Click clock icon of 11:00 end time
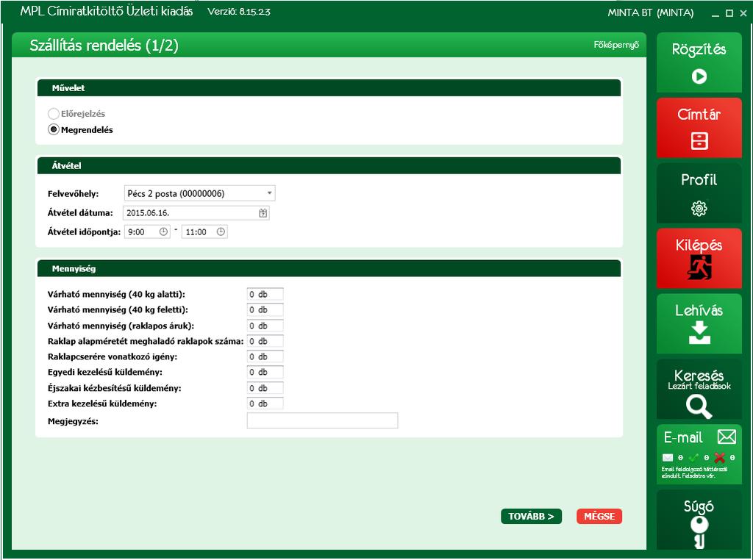 click(x=221, y=231)
